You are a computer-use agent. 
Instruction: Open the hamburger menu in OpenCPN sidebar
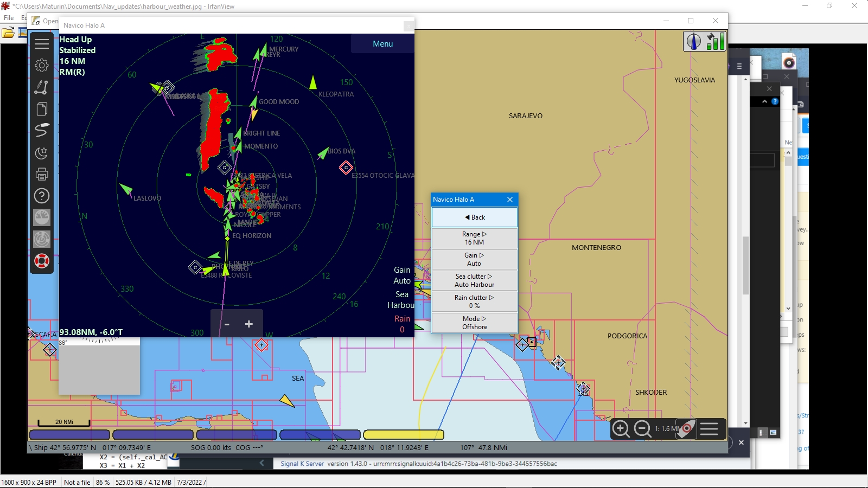42,44
